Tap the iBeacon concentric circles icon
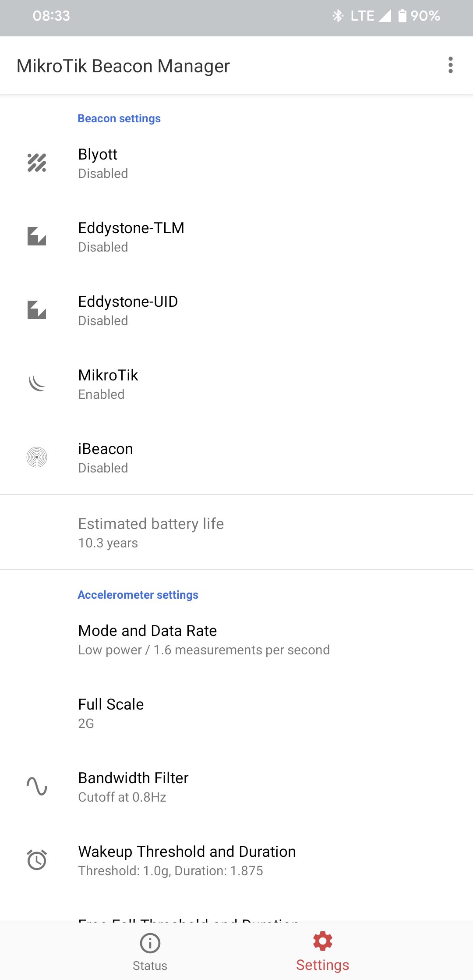473x980 pixels. (37, 458)
